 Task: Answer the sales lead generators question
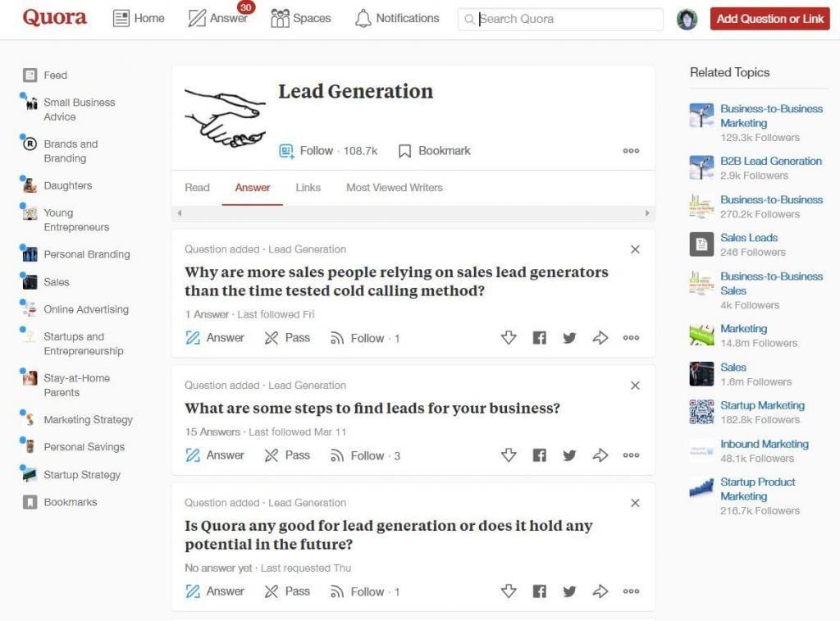tap(215, 338)
